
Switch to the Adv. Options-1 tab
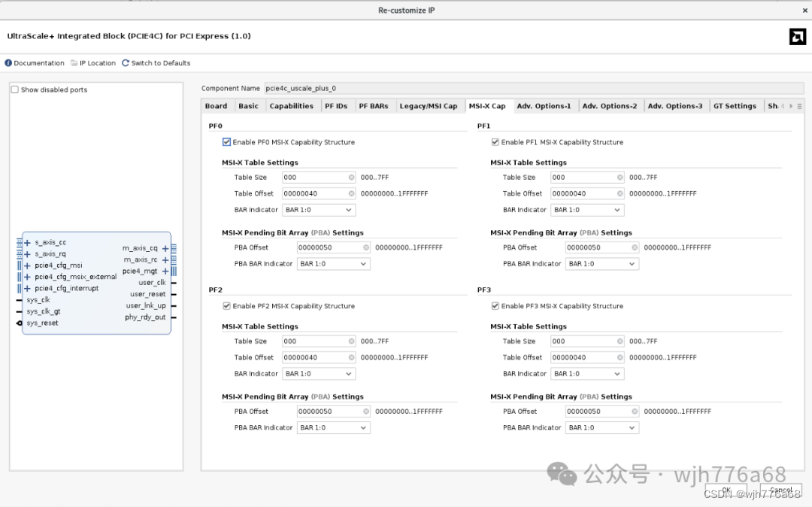[x=544, y=106]
